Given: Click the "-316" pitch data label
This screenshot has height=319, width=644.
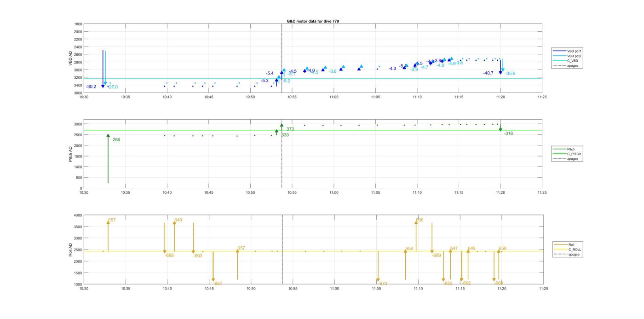Looking at the screenshot, I should (508, 133).
